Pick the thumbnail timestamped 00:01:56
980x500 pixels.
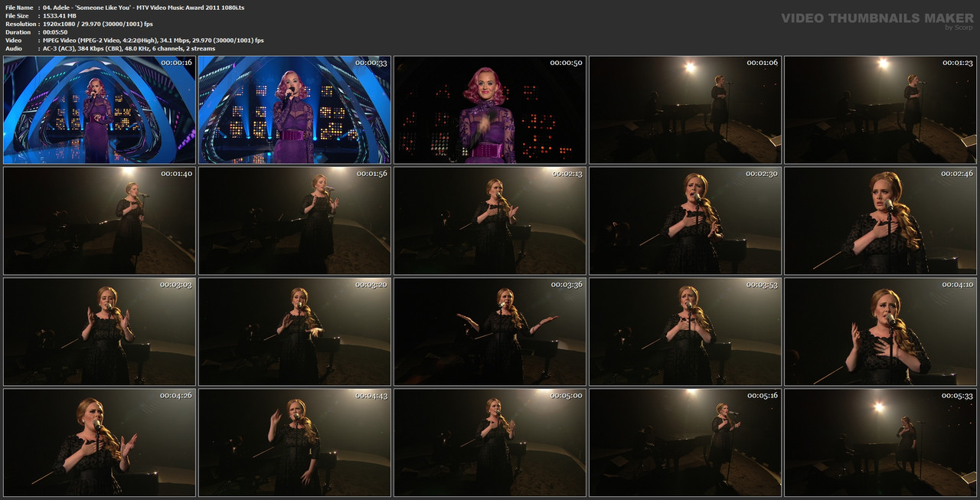pyautogui.click(x=295, y=221)
